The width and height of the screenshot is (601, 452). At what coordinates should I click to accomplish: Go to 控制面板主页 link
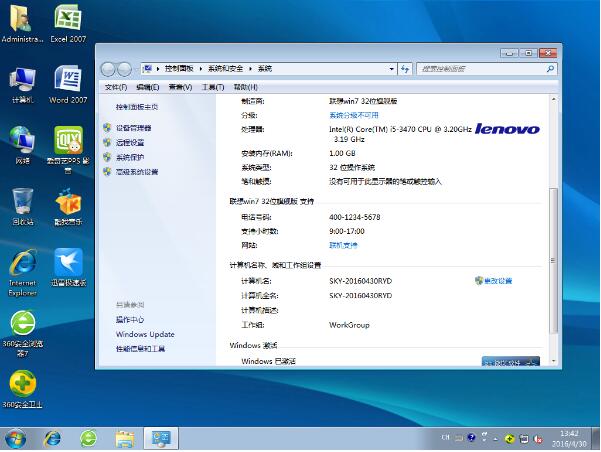(137, 107)
